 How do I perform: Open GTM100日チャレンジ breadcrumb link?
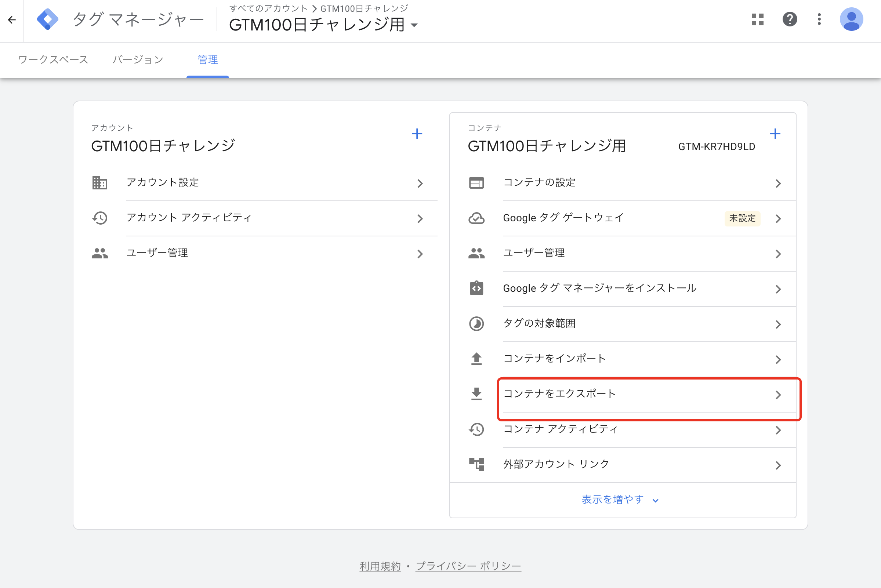pyautogui.click(x=364, y=8)
